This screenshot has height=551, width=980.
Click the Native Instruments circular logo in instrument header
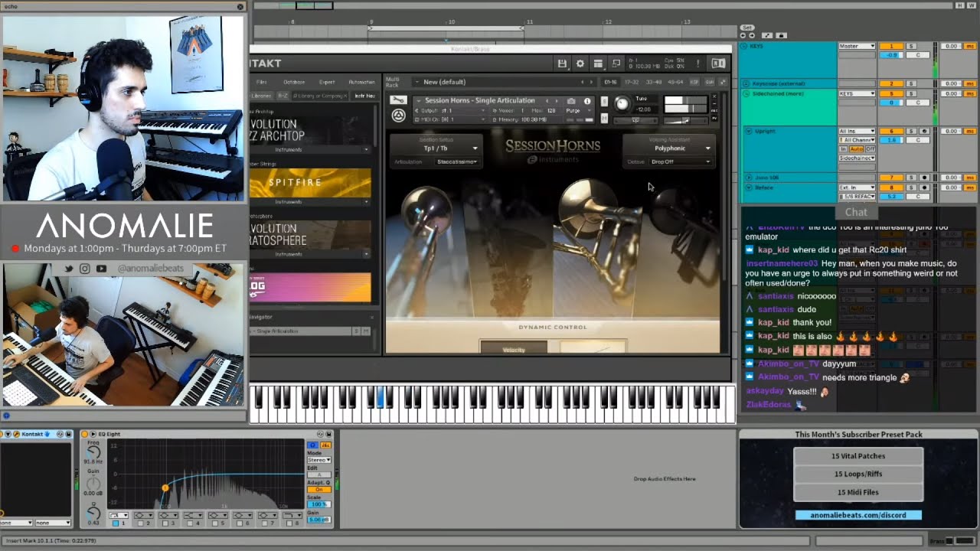[x=398, y=116]
